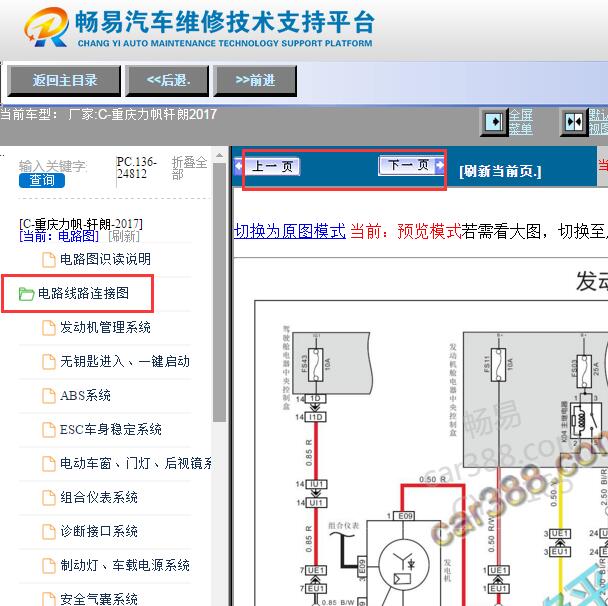The image size is (608, 606).
Task: Click the left sidebar scroll-up arrow
Action: 219,155
